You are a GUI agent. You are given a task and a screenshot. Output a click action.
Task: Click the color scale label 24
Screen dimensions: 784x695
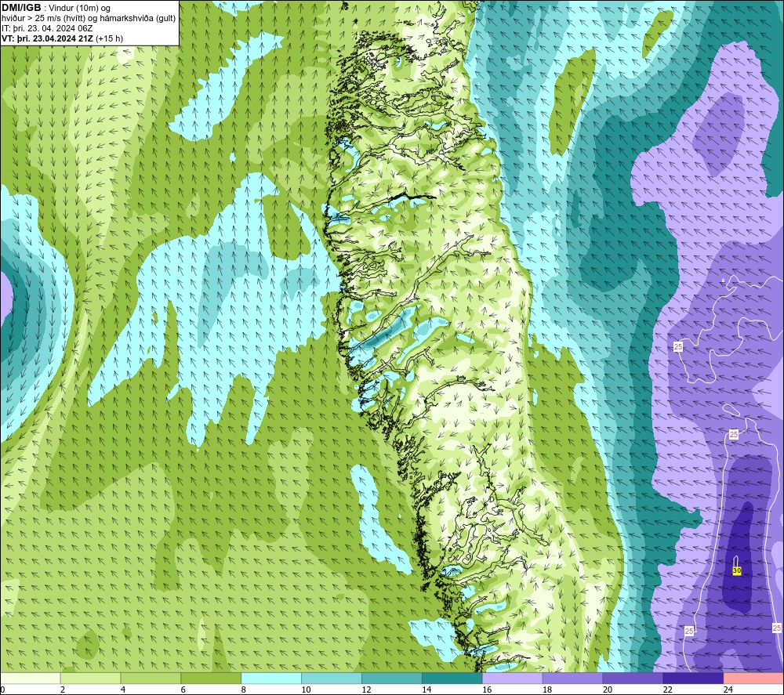tap(728, 690)
